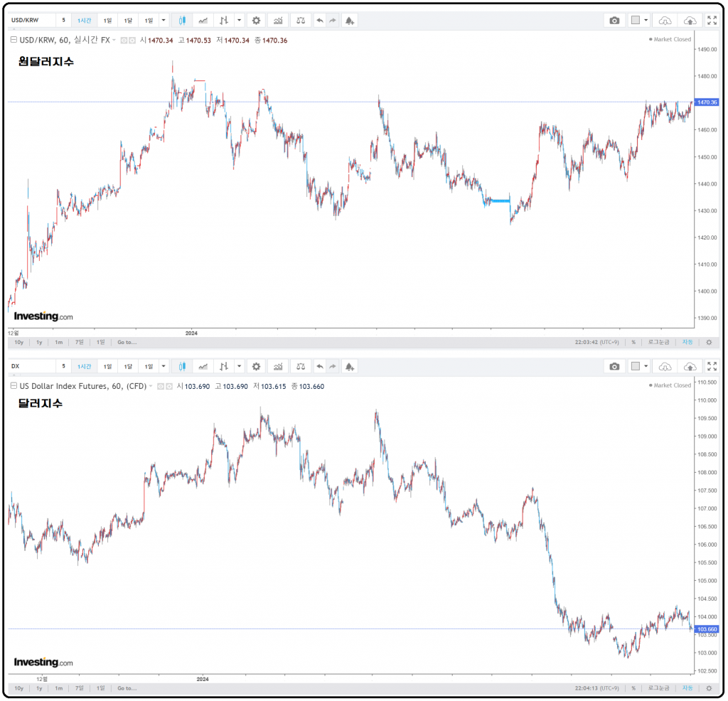Click the add alert bell in DX toolbar

pos(349,367)
